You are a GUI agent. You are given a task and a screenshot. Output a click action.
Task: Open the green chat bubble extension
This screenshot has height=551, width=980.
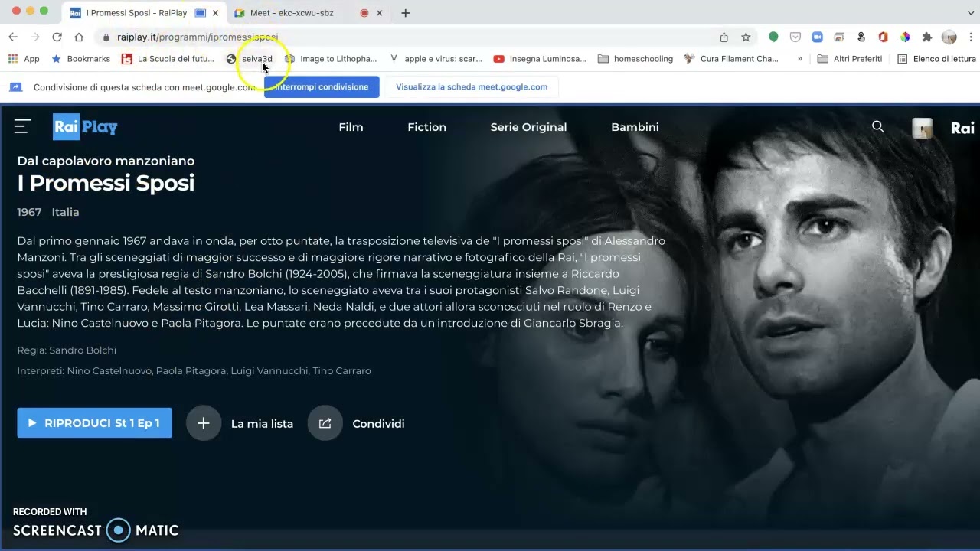pyautogui.click(x=773, y=37)
